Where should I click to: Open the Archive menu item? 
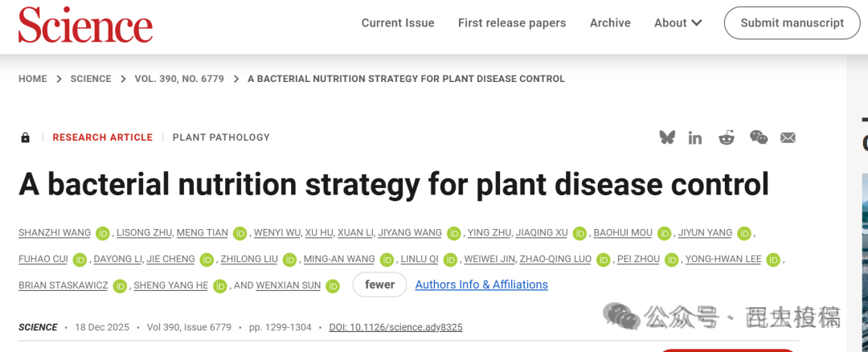point(610,23)
